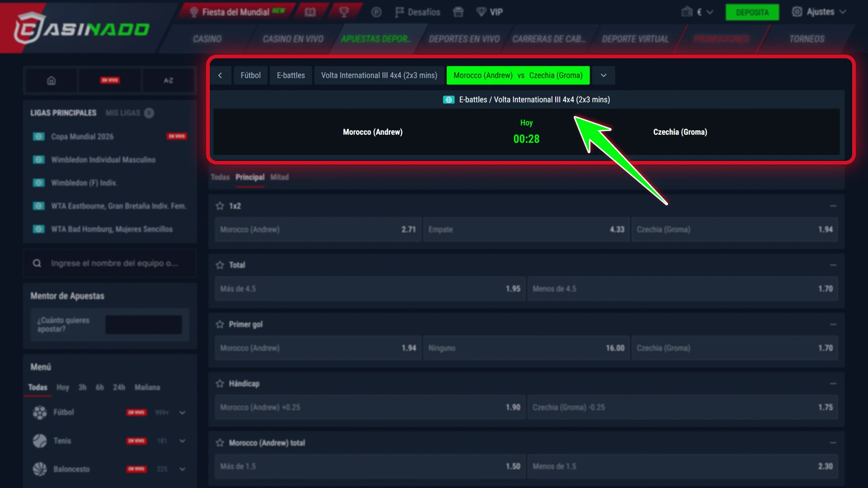Click the Deposita button

tap(752, 12)
